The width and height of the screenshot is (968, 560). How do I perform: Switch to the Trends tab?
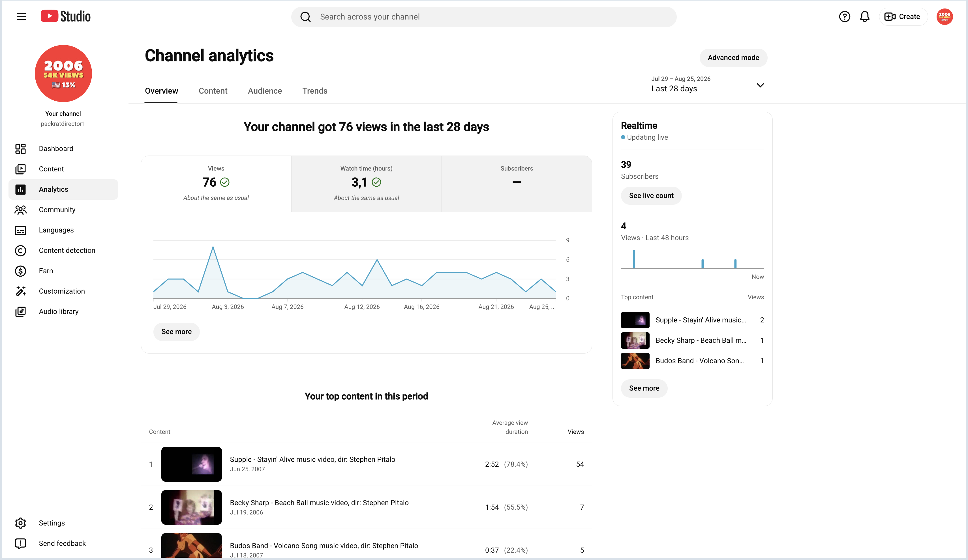point(315,91)
